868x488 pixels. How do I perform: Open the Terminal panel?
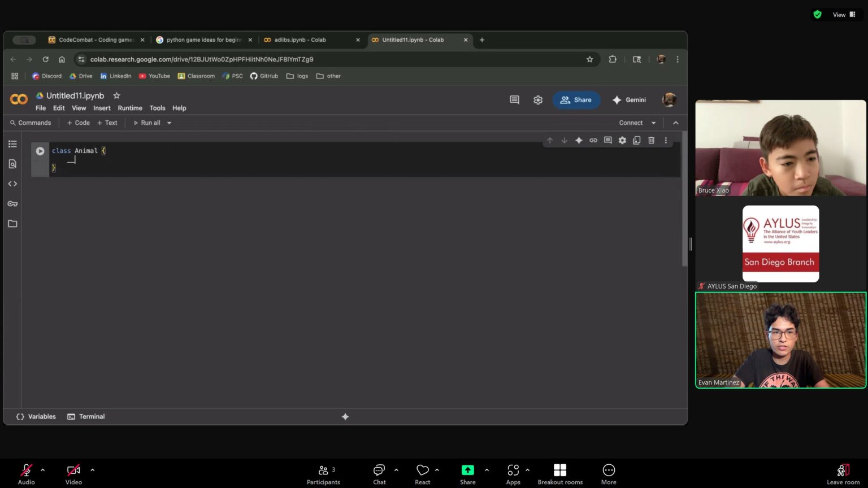86,417
